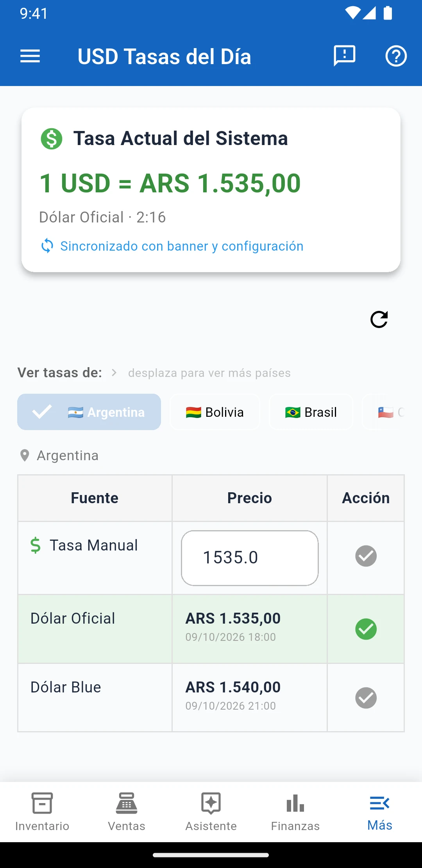The width and height of the screenshot is (422, 868).
Task: Go to the Finanzas chart tab
Action: (295, 812)
